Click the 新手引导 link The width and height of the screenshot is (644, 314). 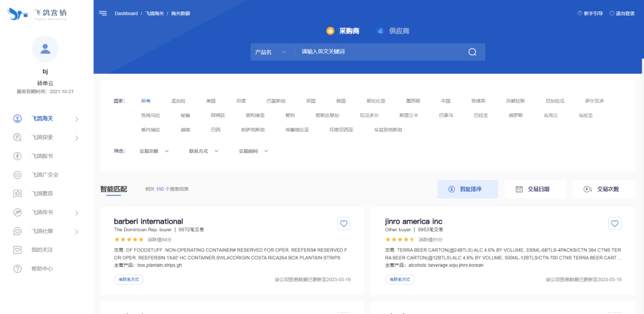click(593, 13)
